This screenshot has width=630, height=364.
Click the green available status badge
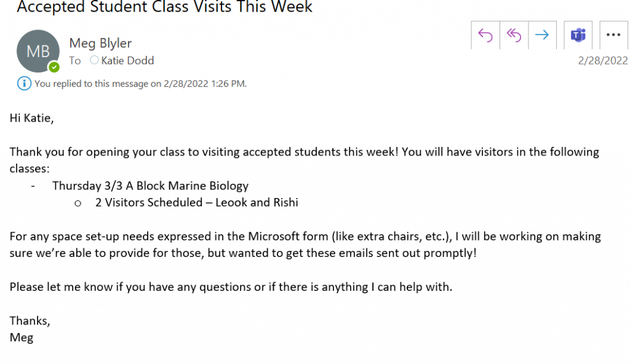(x=54, y=67)
